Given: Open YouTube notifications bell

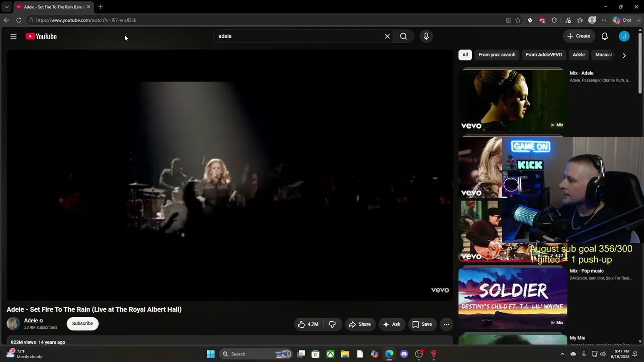Looking at the screenshot, I should [x=605, y=36].
